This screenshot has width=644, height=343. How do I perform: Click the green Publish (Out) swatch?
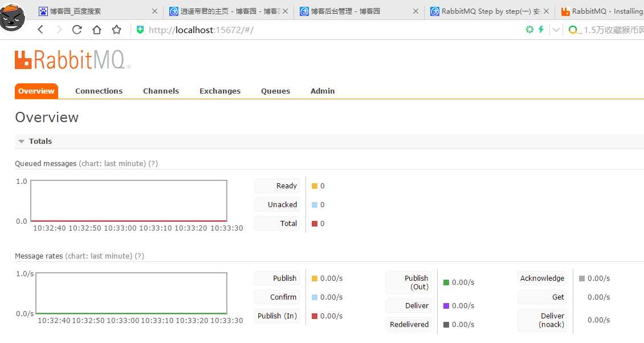click(x=446, y=282)
